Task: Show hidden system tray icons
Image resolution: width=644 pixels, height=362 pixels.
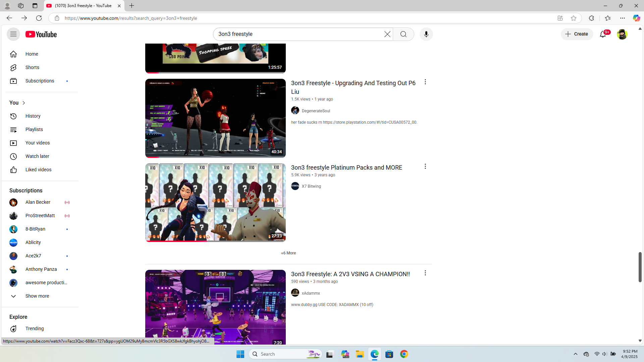Action: coord(576,354)
